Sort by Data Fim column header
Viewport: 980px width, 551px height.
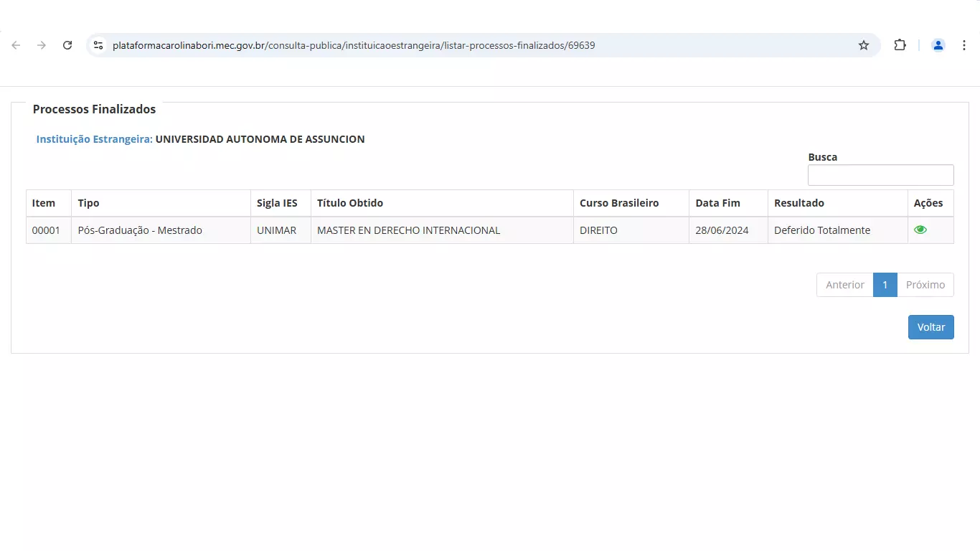[728, 203]
